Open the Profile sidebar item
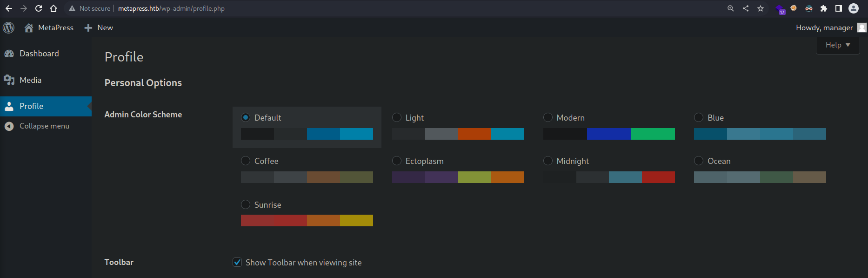This screenshot has width=868, height=278. coord(31,106)
